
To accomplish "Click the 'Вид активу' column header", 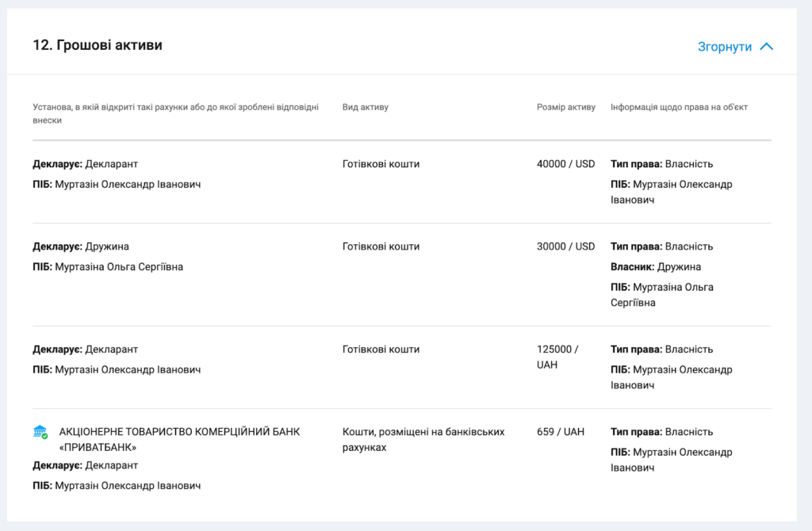I will pyautogui.click(x=366, y=107).
